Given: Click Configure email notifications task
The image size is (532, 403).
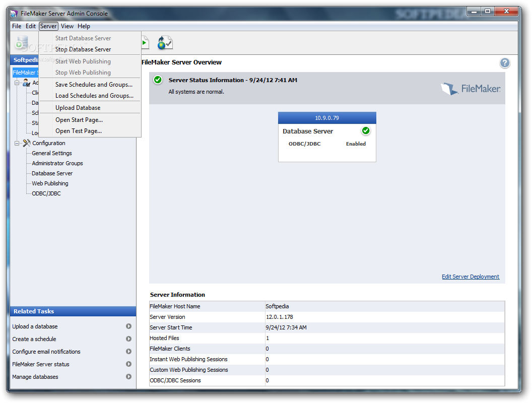Looking at the screenshot, I should coord(46,352).
